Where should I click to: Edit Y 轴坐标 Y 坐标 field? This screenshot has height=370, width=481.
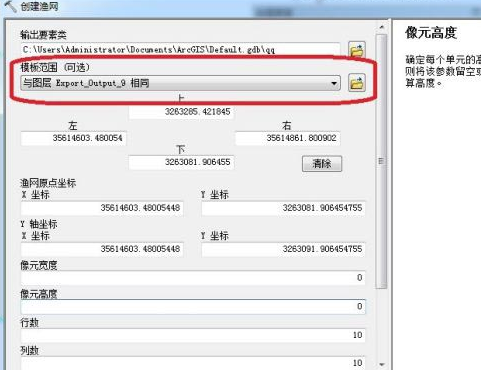point(283,249)
